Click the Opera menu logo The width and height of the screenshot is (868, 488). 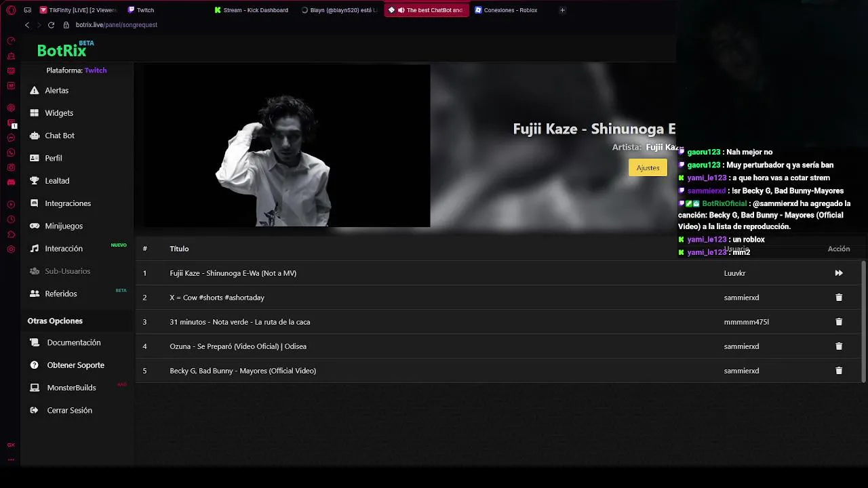click(x=11, y=10)
